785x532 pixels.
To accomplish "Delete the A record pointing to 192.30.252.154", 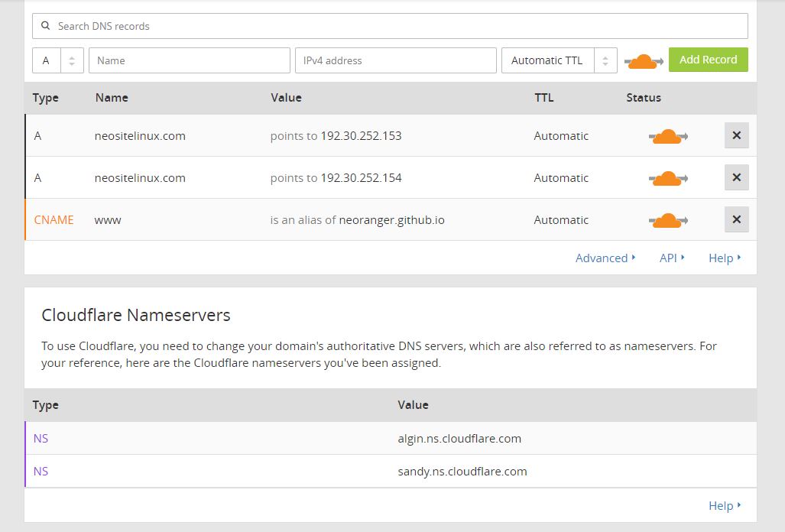I will coord(736,177).
